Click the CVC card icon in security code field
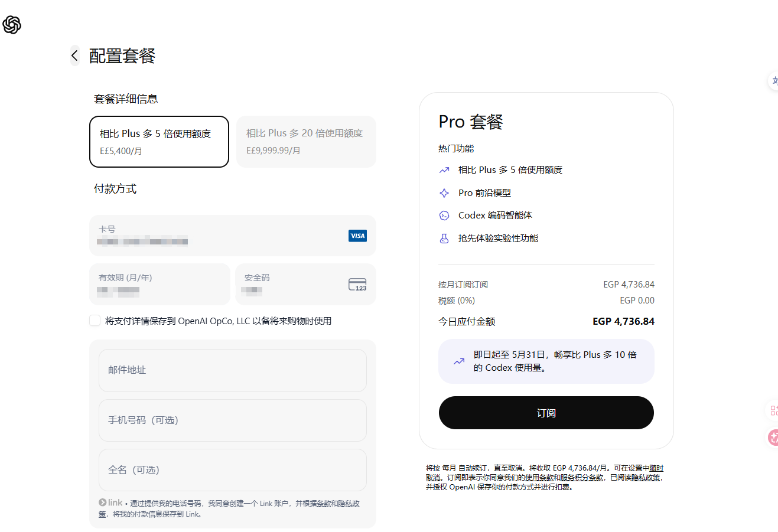 357,285
